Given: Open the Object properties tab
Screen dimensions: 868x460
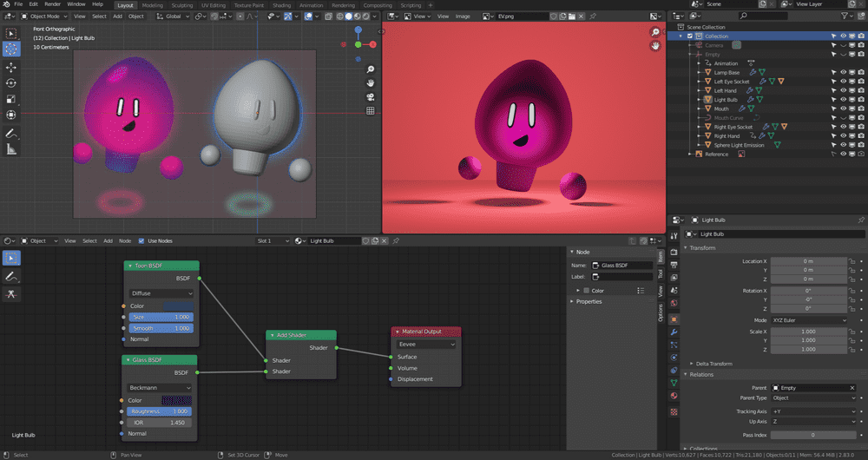Looking at the screenshot, I should (x=674, y=319).
